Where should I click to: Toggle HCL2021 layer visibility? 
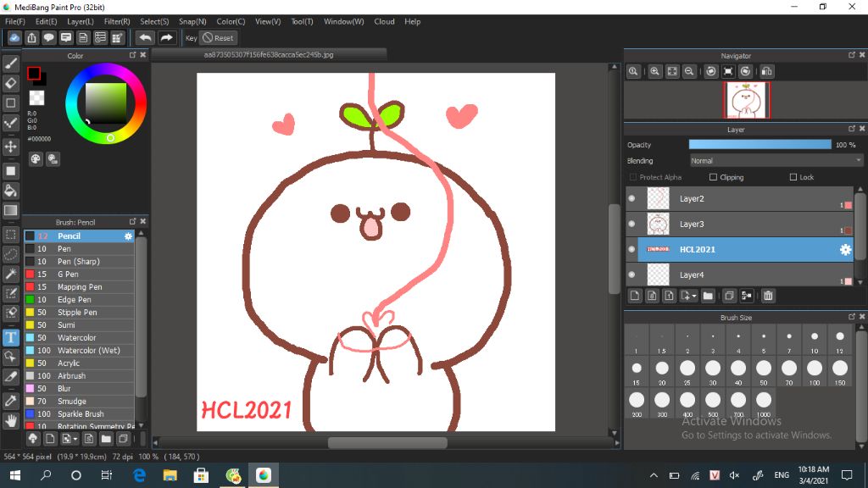[x=632, y=250]
